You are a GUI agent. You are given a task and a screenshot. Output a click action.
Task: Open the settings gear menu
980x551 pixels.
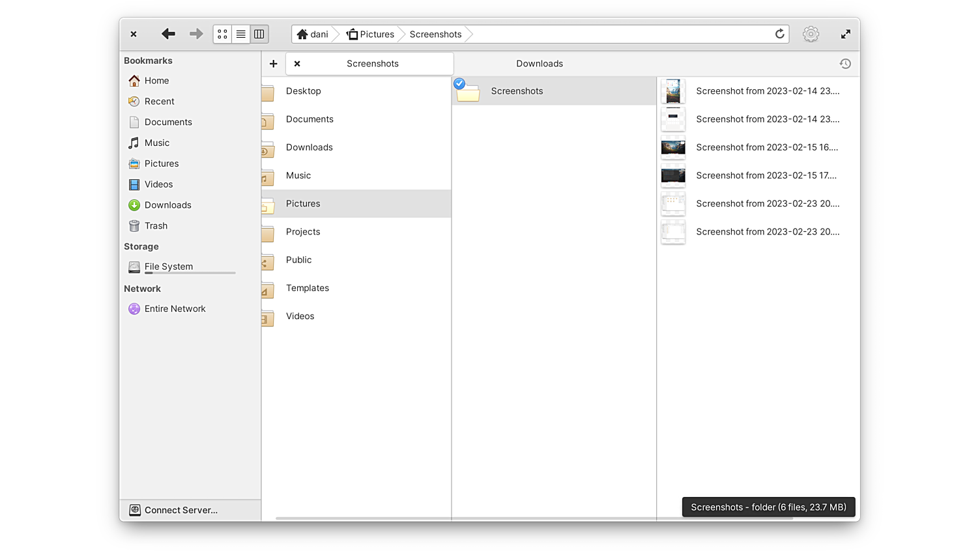pyautogui.click(x=811, y=34)
